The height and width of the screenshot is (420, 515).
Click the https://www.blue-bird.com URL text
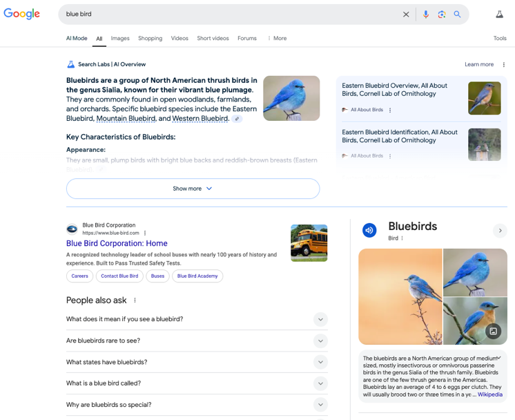110,233
